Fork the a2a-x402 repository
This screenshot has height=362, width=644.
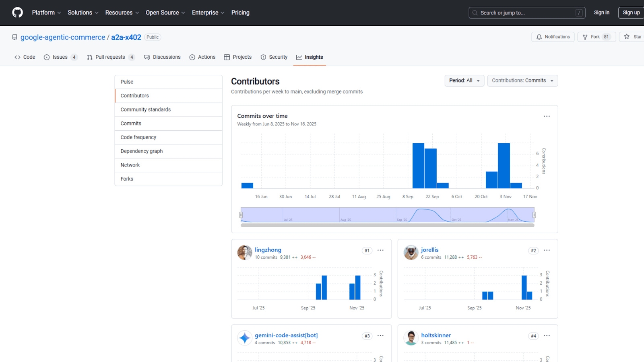[x=596, y=37]
